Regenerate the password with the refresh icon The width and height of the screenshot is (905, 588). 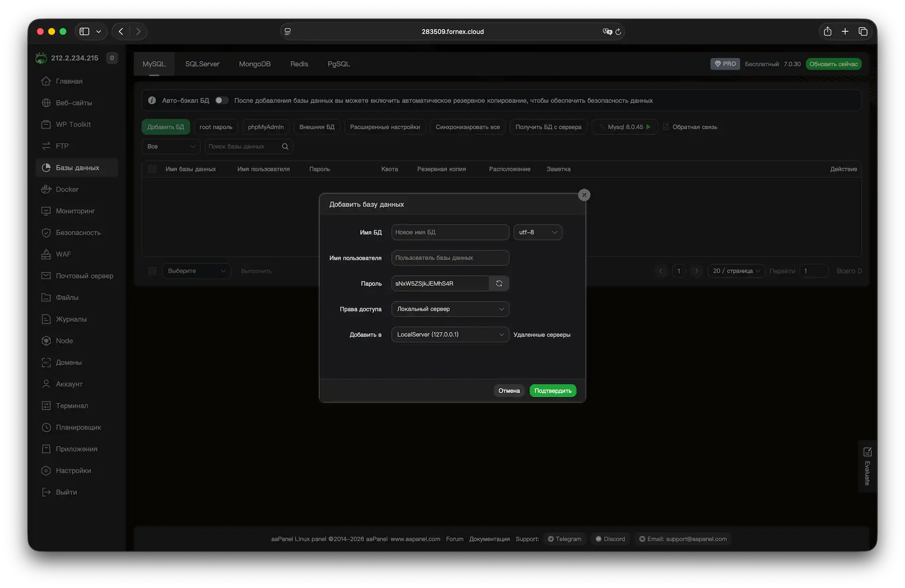pos(499,284)
